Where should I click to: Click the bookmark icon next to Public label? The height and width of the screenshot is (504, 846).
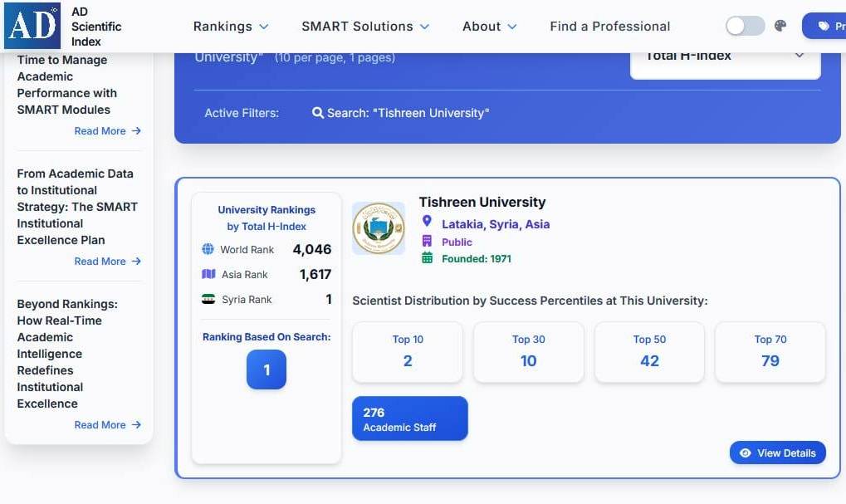click(428, 241)
